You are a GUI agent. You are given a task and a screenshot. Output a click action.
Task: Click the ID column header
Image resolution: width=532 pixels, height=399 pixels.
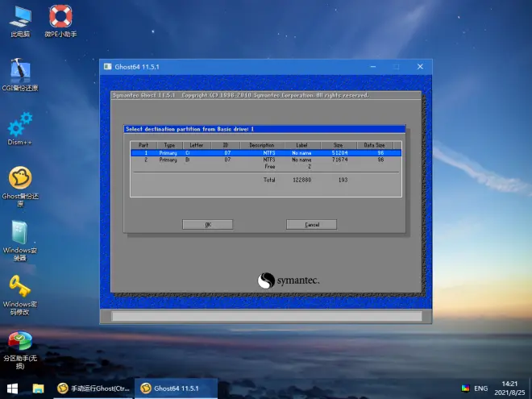pos(226,145)
